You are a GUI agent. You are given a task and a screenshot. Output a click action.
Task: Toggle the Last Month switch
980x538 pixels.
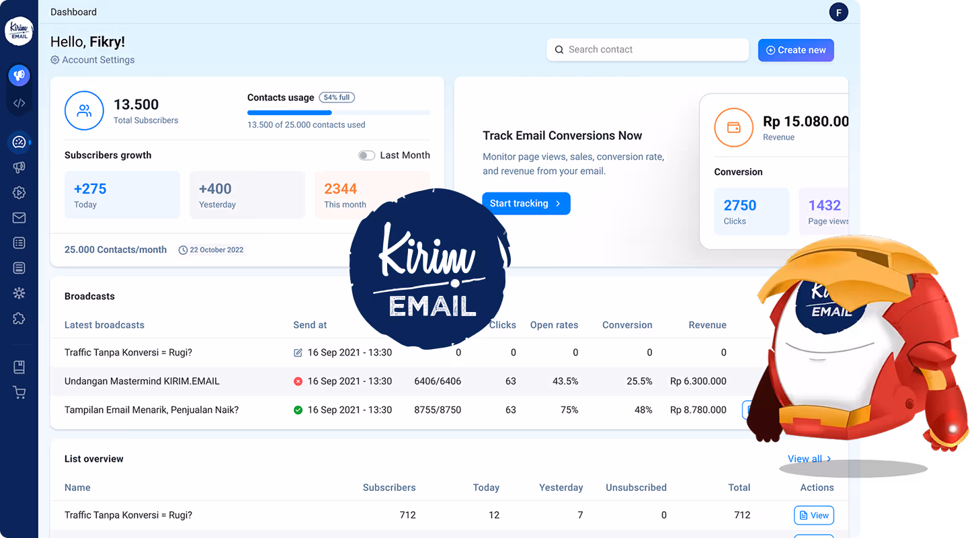coord(366,155)
